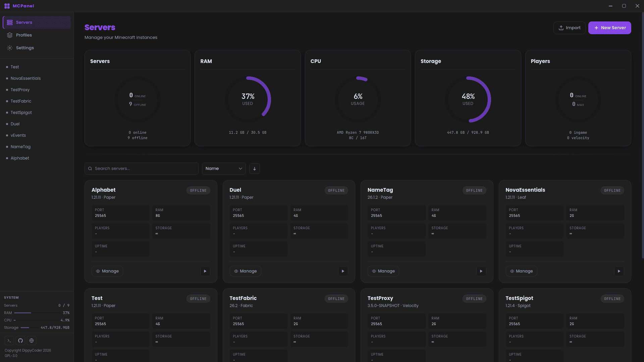644x362 pixels.
Task: Open Profiles in the sidebar
Action: pyautogui.click(x=37, y=35)
